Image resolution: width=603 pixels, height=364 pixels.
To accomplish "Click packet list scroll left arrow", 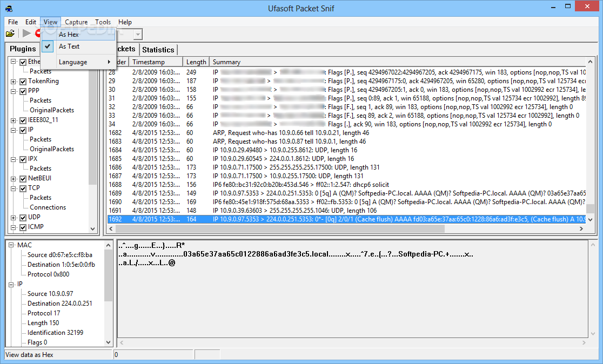I will coord(111,228).
